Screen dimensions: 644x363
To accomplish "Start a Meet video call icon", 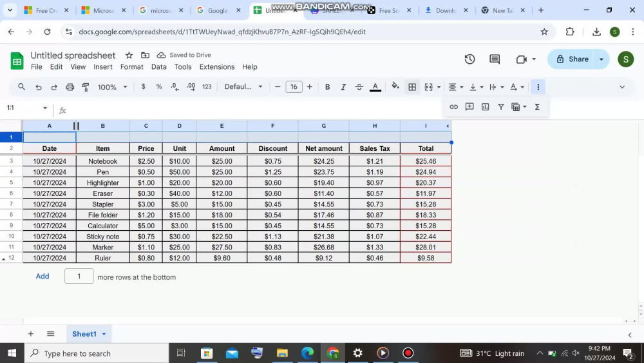I will [521, 59].
